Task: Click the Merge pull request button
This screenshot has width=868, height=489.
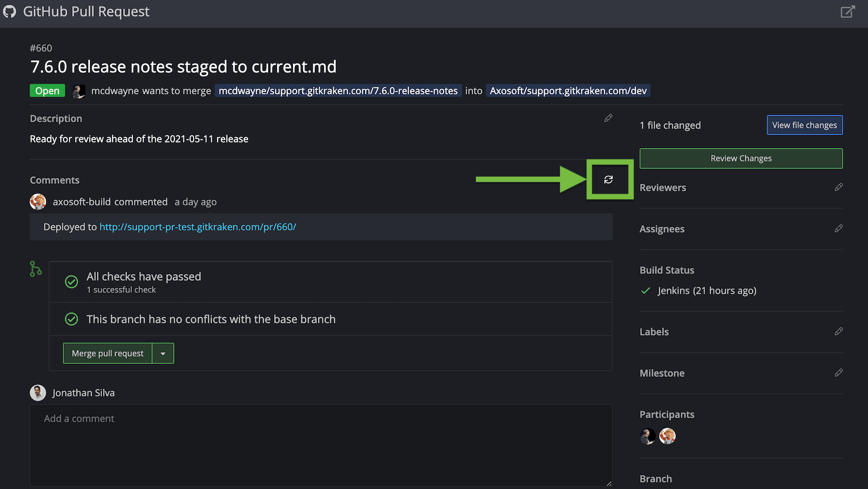Action: coord(107,353)
